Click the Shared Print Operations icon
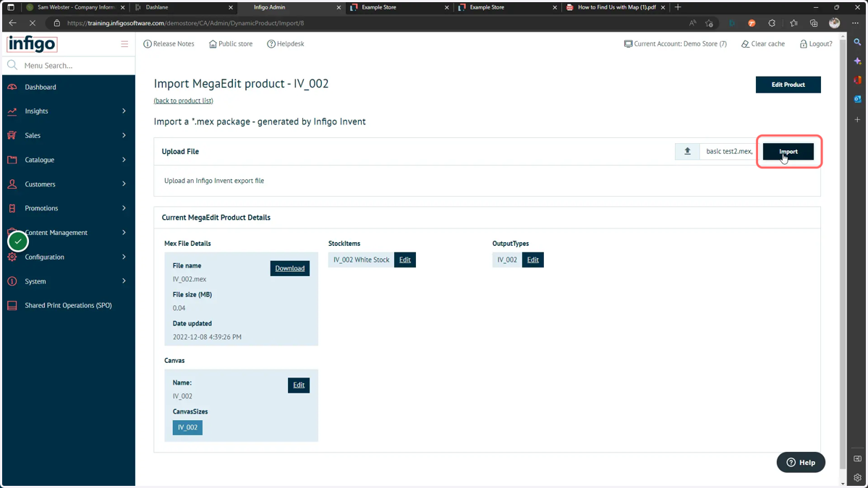 click(x=12, y=305)
